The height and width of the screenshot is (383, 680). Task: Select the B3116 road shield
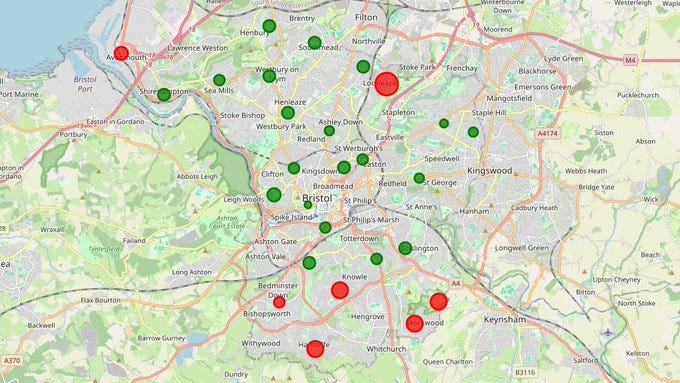coord(525,372)
